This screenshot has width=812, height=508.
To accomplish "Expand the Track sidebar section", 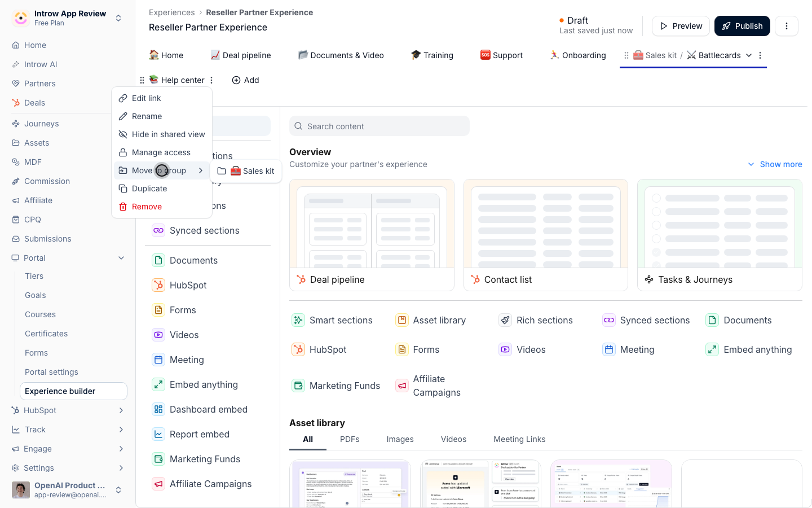I will [x=121, y=430].
